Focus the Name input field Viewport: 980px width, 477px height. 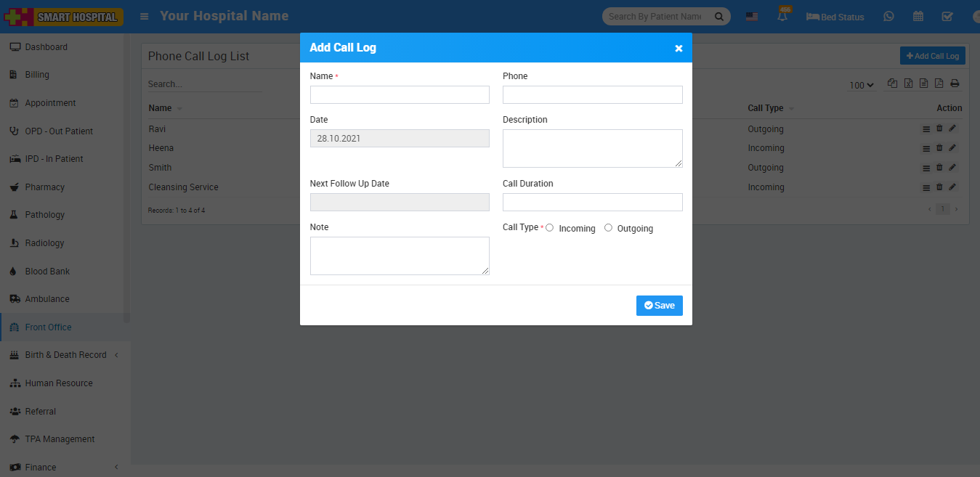(x=400, y=95)
